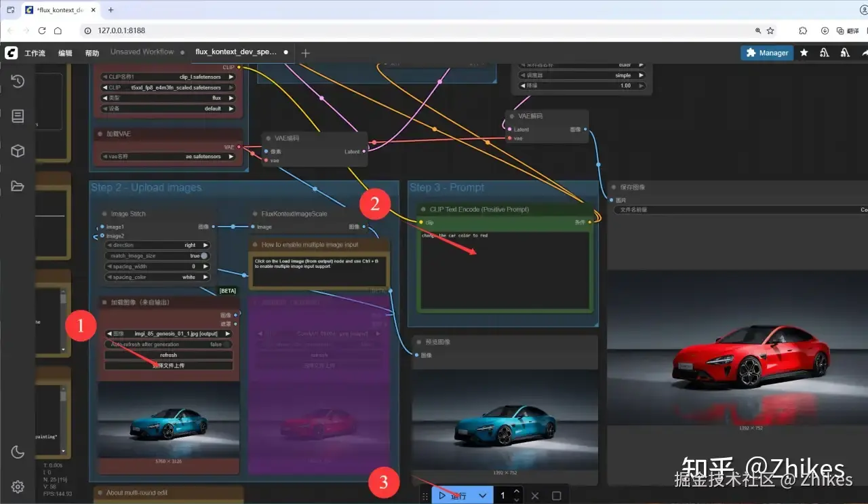Change 调度器 simple selector
Screen dimensions: 868x504
[x=581, y=75]
